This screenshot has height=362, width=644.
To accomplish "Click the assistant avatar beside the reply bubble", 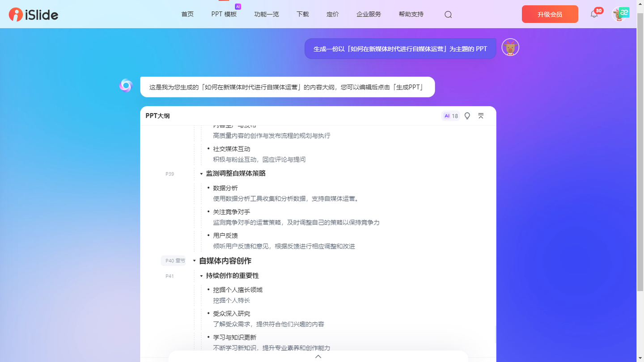I will click(x=126, y=85).
